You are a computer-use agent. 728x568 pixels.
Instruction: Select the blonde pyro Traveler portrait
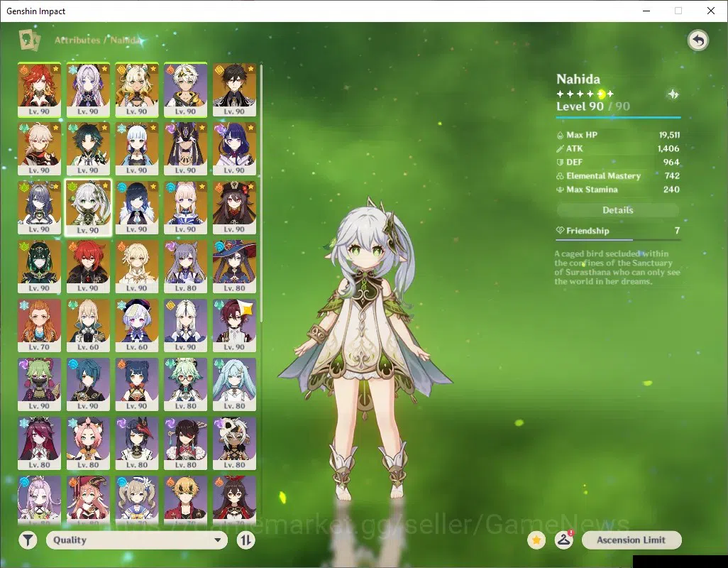click(137, 266)
